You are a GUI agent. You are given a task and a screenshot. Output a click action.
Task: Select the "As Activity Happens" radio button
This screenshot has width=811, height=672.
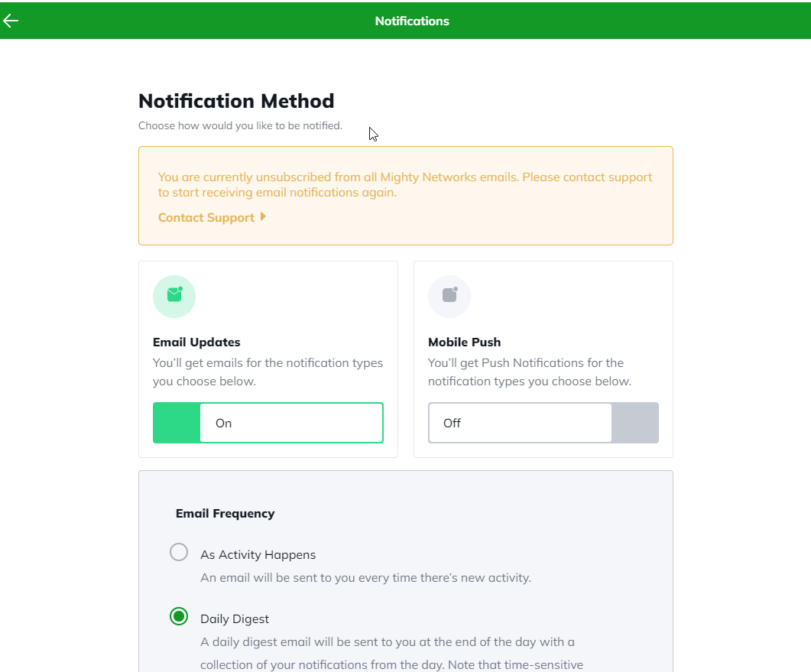click(x=179, y=551)
